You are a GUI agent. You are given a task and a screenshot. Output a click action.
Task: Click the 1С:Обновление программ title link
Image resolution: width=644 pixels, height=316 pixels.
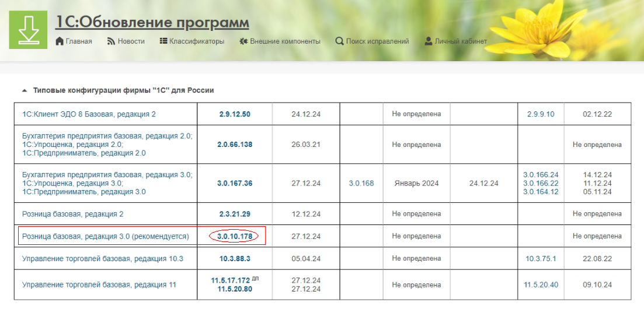pos(152,23)
